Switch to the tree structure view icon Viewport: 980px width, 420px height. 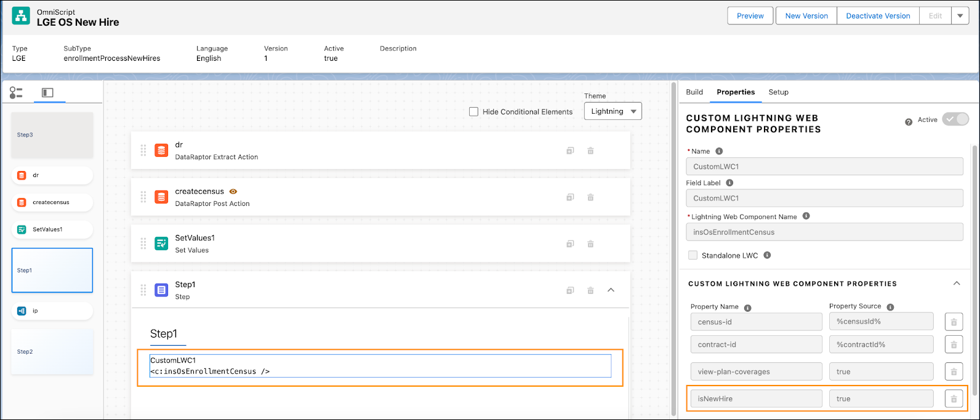(16, 93)
